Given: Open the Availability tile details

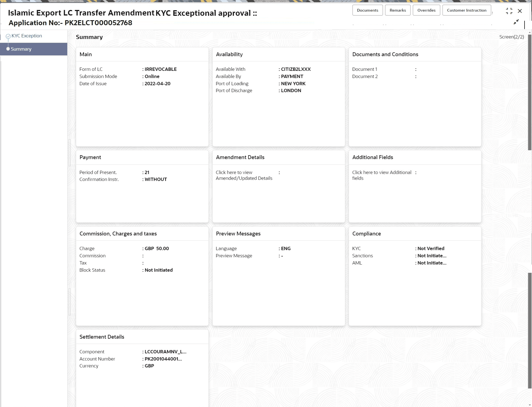Looking at the screenshot, I should tap(278, 54).
